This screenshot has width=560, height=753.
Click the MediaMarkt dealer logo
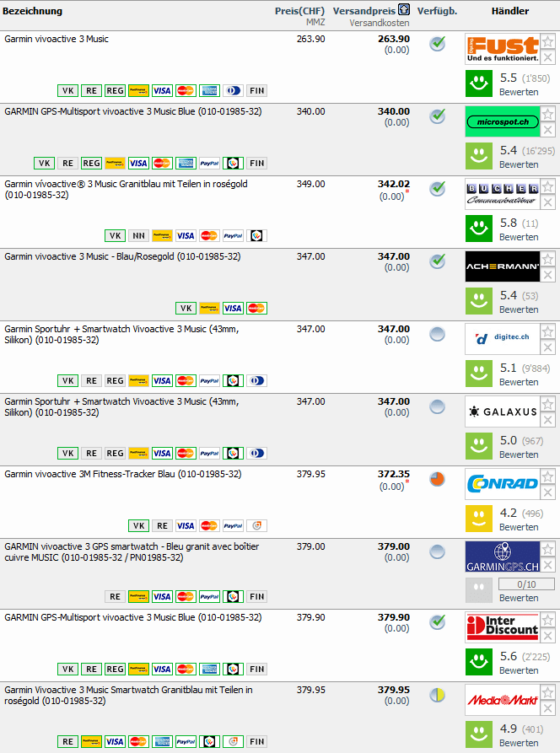[x=502, y=700]
